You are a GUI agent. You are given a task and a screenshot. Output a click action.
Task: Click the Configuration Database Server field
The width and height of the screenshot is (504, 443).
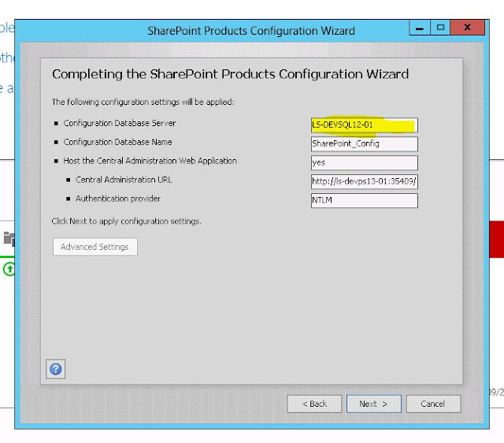(x=364, y=125)
